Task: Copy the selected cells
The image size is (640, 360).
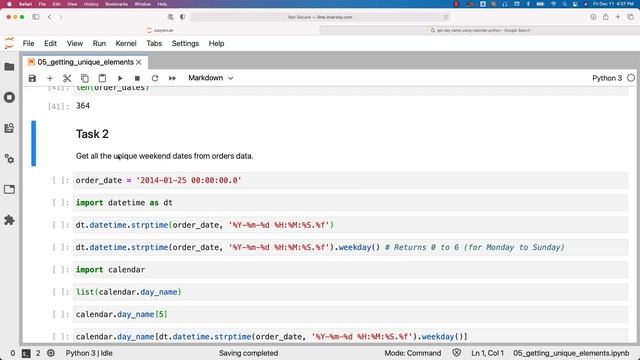Action: coord(84,78)
